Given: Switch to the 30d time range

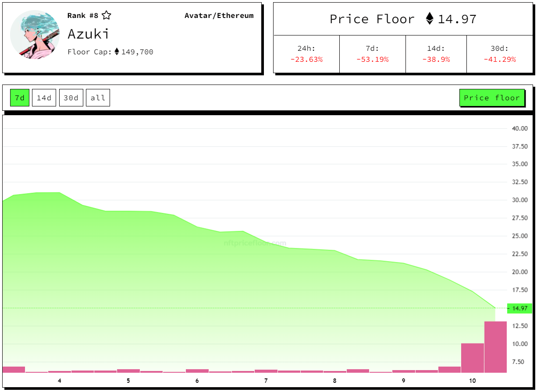Looking at the screenshot, I should [71, 98].
